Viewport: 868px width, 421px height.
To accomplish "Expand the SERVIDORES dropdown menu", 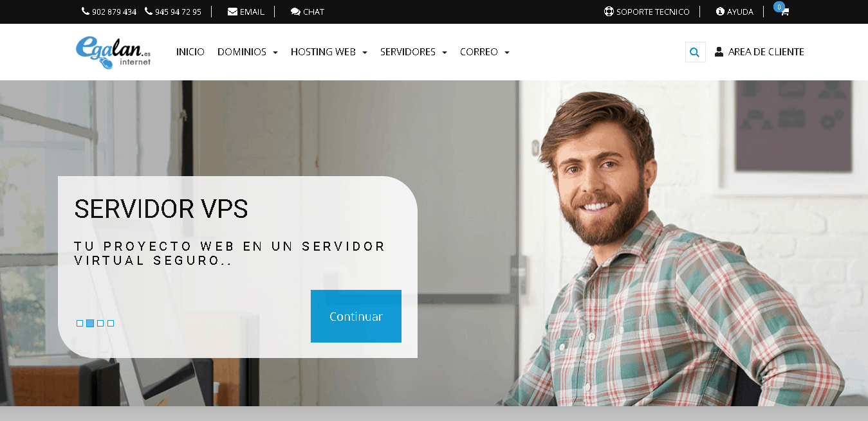I will pyautogui.click(x=414, y=52).
